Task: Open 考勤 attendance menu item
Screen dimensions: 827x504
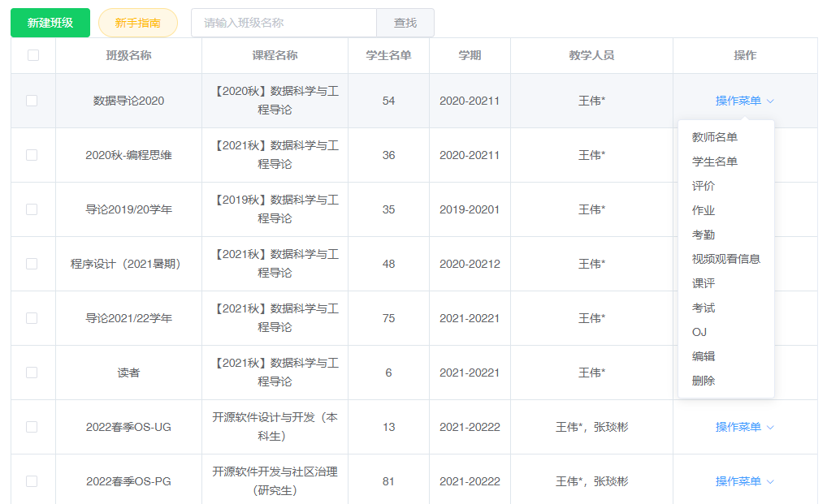Action: 704,235
